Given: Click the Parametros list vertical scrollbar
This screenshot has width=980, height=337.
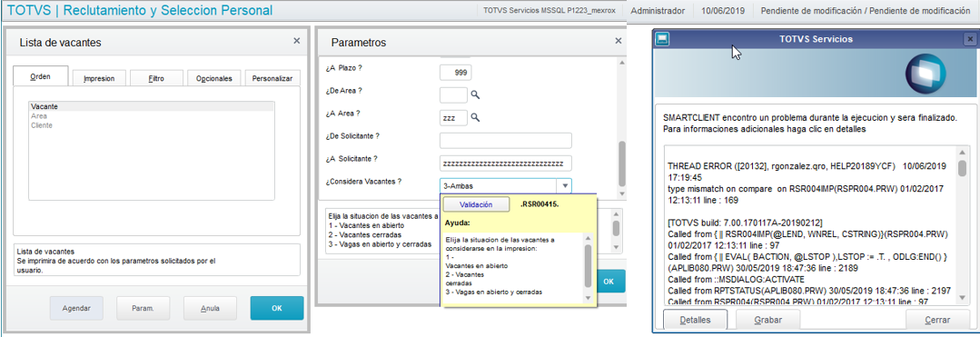Looking at the screenshot, I should tap(621, 128).
